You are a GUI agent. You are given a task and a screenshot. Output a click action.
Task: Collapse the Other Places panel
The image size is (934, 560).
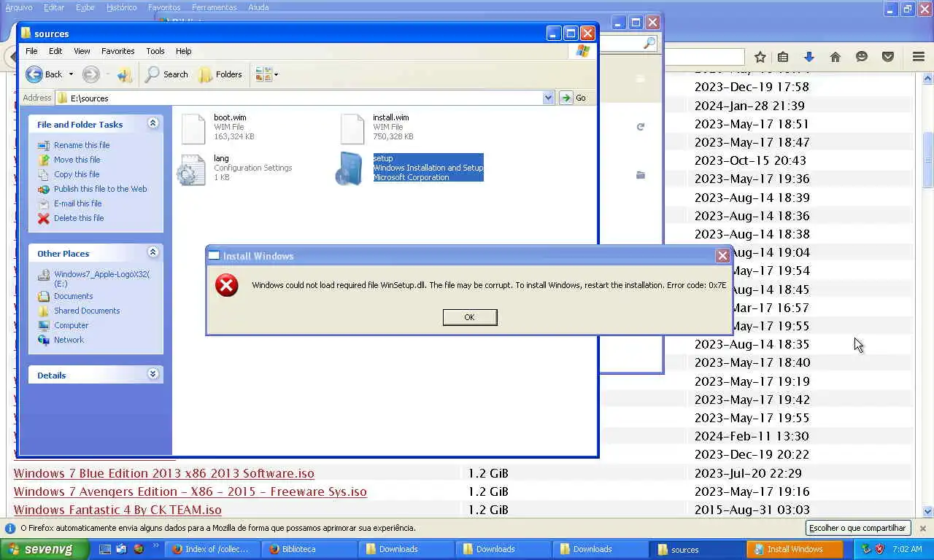pyautogui.click(x=153, y=252)
